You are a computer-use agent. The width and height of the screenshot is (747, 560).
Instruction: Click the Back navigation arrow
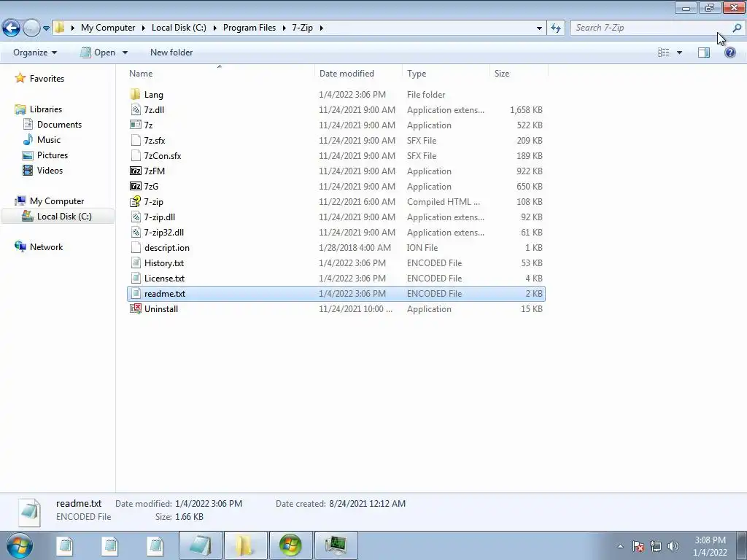[x=12, y=28]
